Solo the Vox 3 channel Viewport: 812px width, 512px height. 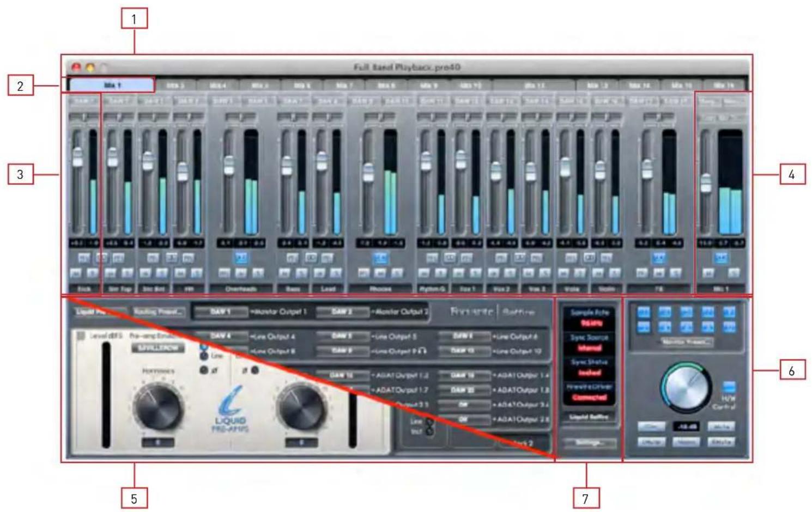pyautogui.click(x=544, y=273)
